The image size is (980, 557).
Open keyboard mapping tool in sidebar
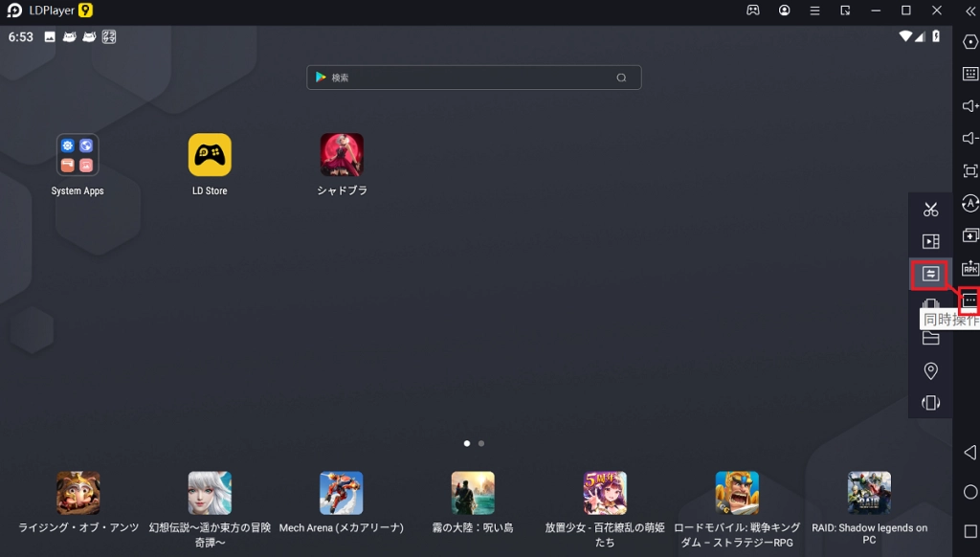[970, 74]
